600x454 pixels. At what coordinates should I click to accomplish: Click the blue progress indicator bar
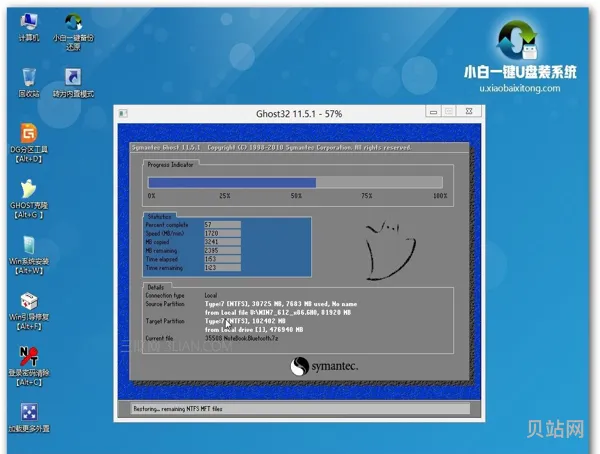[232, 183]
